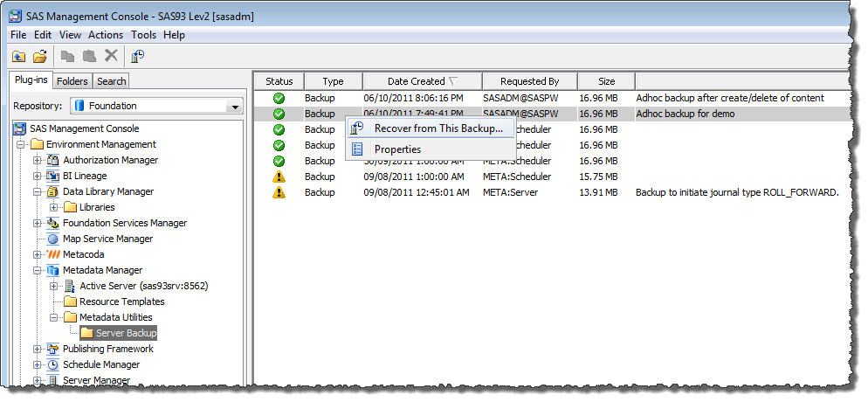This screenshot has height=402, width=868.
Task: Sort by the Status column header
Action: (279, 81)
